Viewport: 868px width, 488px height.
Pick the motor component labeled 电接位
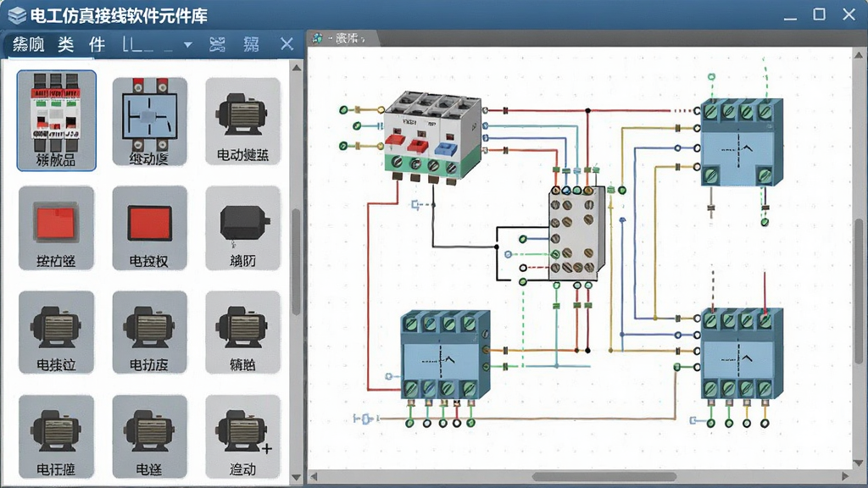(56, 332)
